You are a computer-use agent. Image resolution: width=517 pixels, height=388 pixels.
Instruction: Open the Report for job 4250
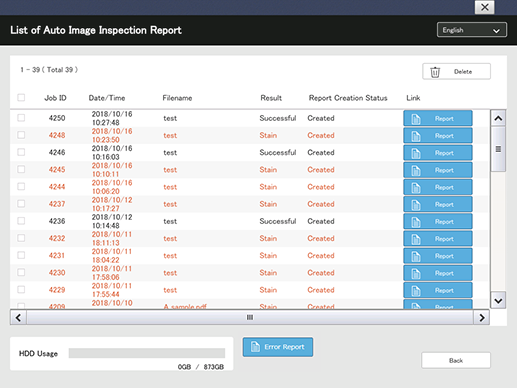[x=438, y=118]
